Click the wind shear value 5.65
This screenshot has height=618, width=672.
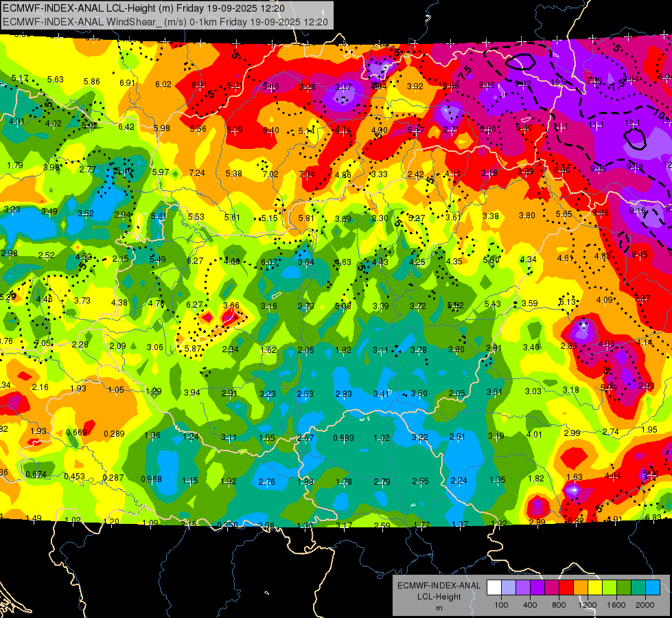(564, 214)
